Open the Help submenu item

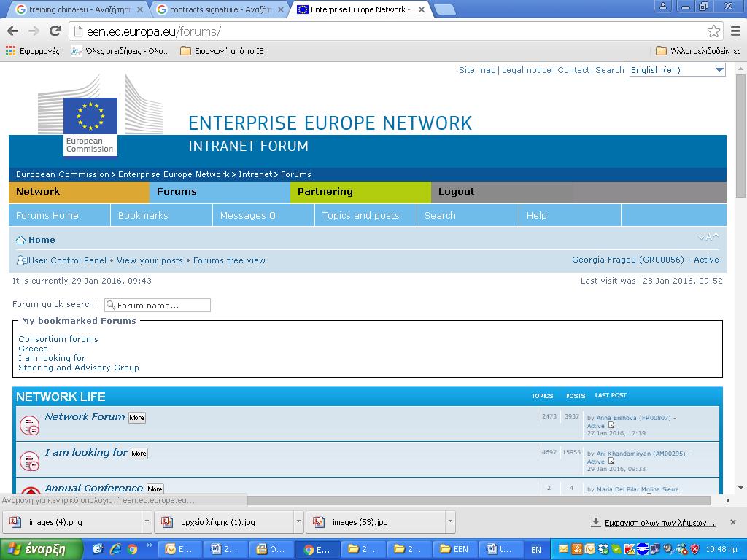click(x=570, y=216)
